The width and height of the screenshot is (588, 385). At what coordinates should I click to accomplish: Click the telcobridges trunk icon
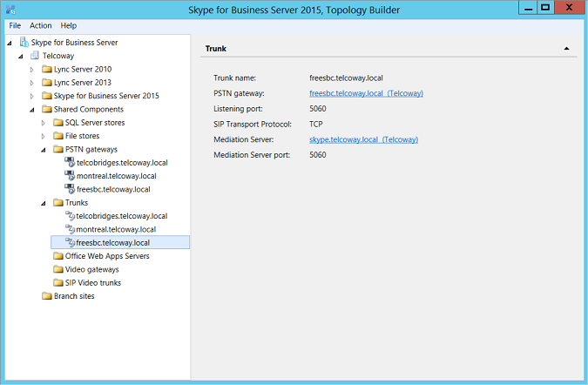(x=70, y=216)
